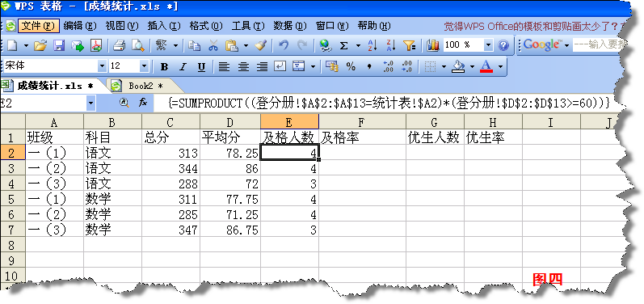Expand the font size 12 dropdown

pyautogui.click(x=144, y=66)
